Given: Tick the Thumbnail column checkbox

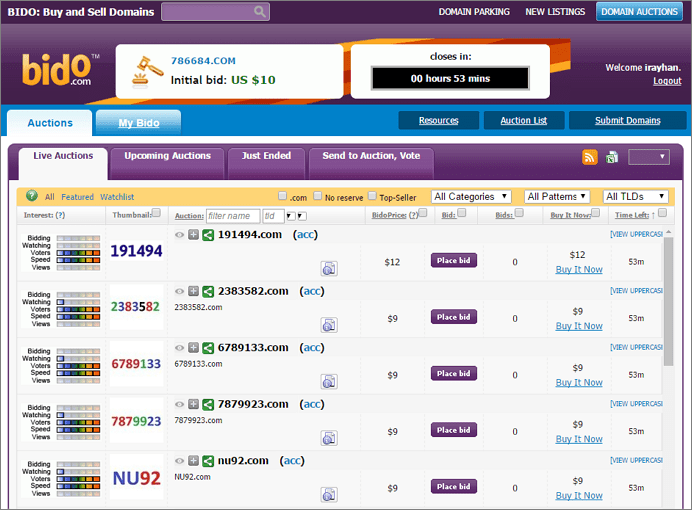Looking at the screenshot, I should point(156,213).
